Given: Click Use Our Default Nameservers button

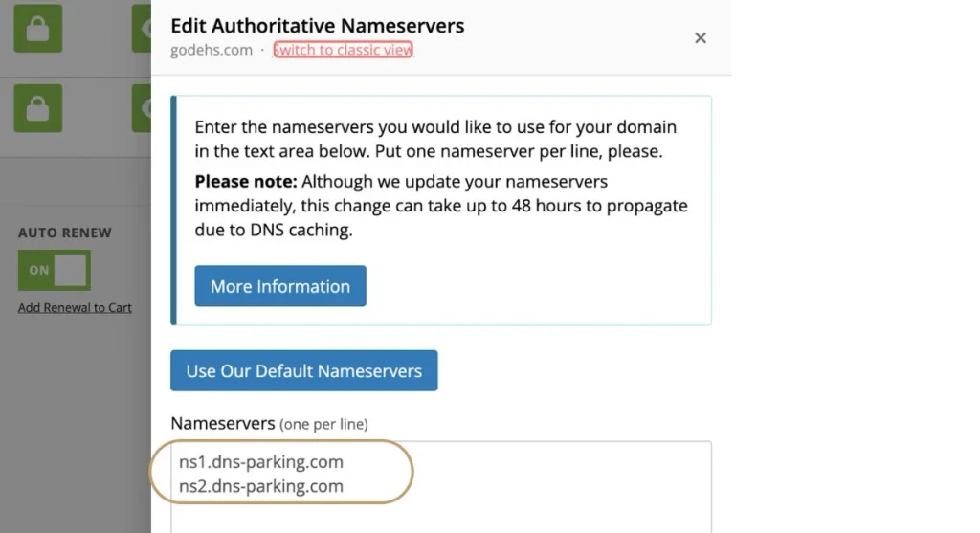Looking at the screenshot, I should pos(303,370).
